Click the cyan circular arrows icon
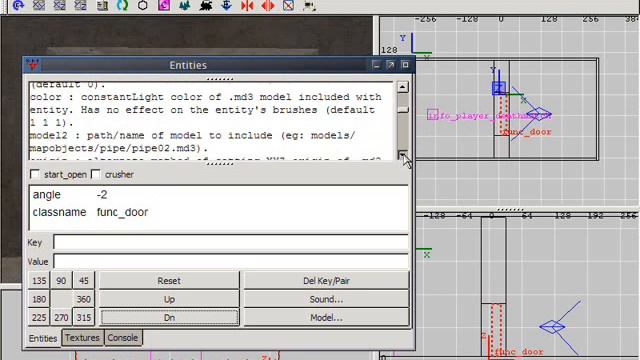The height and width of the screenshot is (360, 640). click(122, 6)
